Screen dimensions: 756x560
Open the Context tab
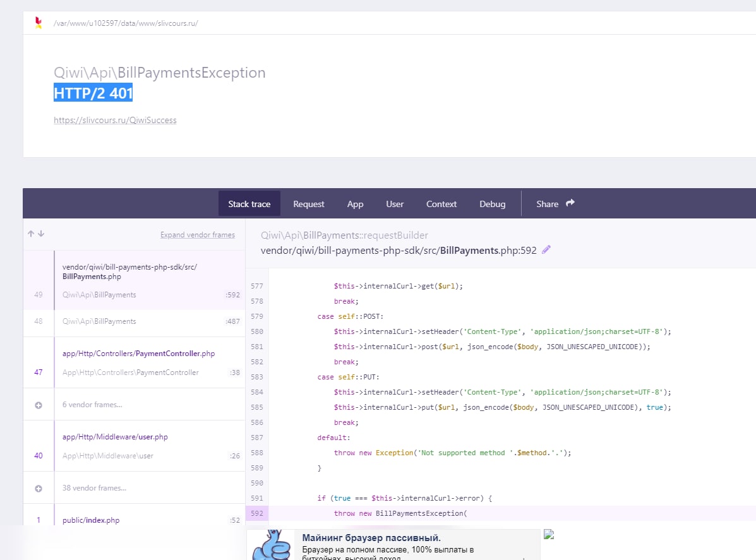pyautogui.click(x=441, y=204)
